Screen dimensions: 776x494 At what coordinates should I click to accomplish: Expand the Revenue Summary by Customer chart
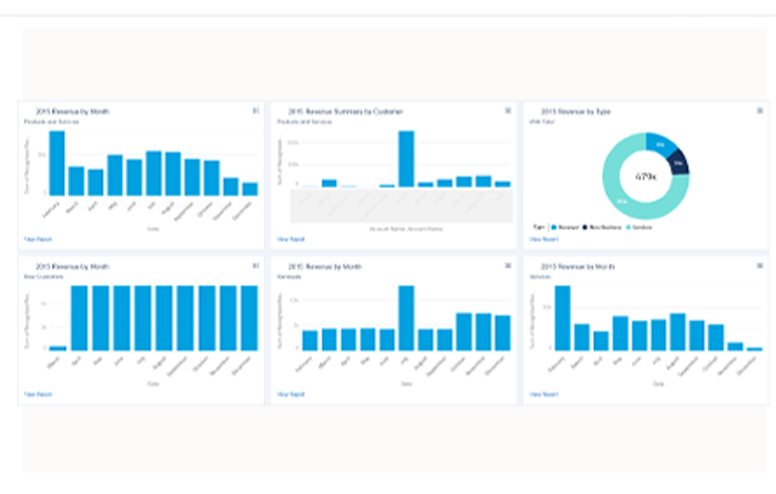pos(508,111)
